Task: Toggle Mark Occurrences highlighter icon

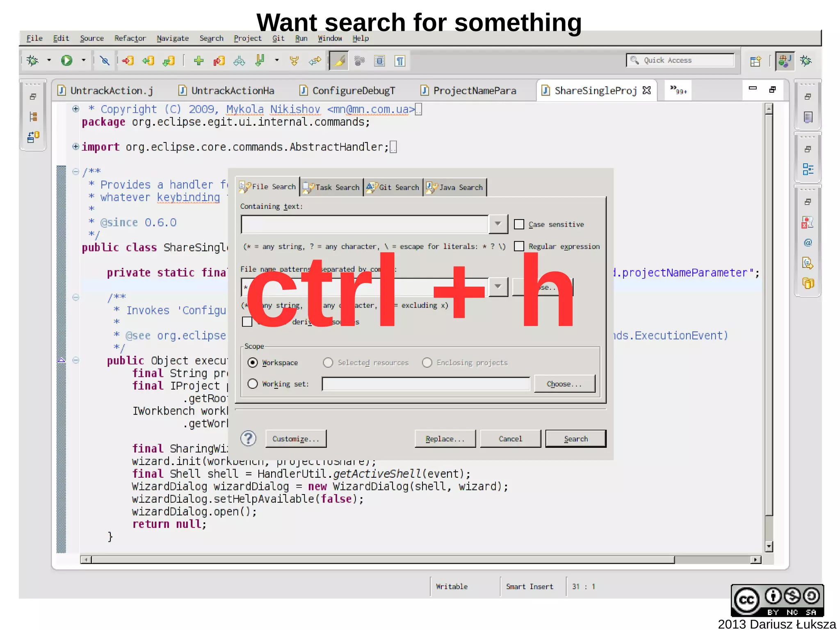Action: [339, 61]
